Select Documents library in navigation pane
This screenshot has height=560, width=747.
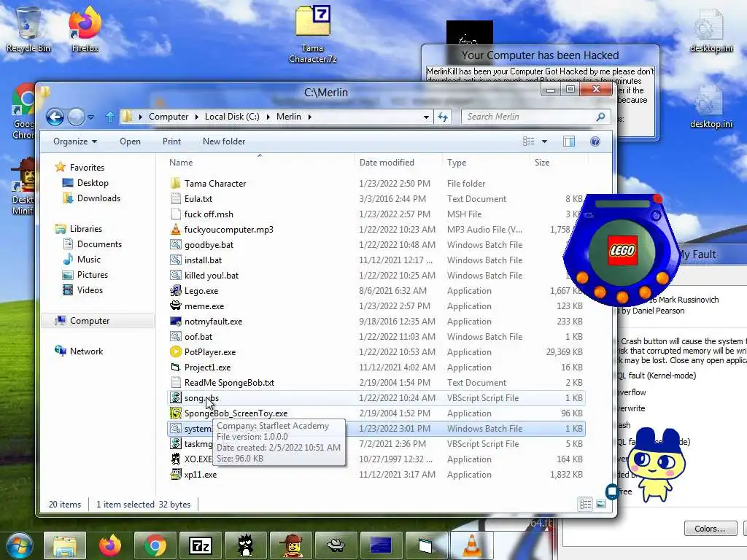pos(99,244)
